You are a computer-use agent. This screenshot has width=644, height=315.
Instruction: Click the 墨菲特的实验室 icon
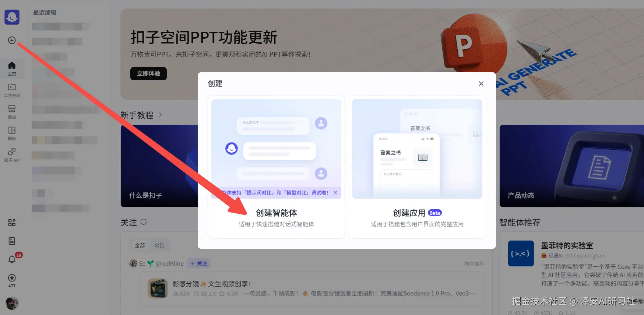click(x=521, y=253)
